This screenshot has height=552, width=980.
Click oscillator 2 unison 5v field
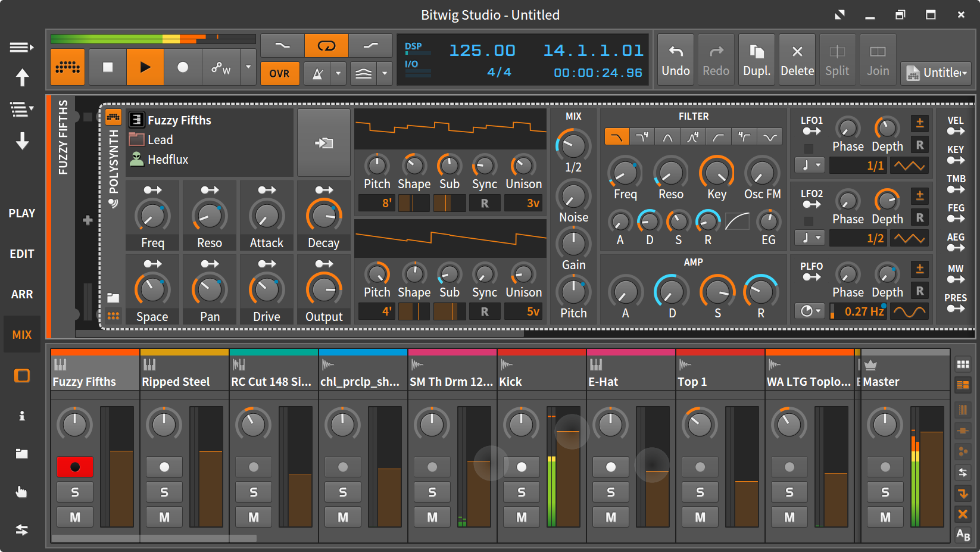point(523,311)
